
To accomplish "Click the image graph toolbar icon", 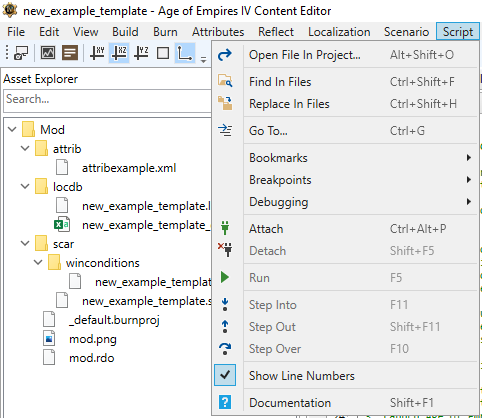I will pos(48,53).
